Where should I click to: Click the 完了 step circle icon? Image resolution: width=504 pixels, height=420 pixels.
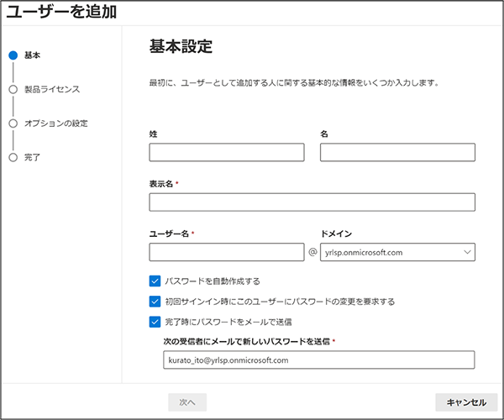coord(13,157)
